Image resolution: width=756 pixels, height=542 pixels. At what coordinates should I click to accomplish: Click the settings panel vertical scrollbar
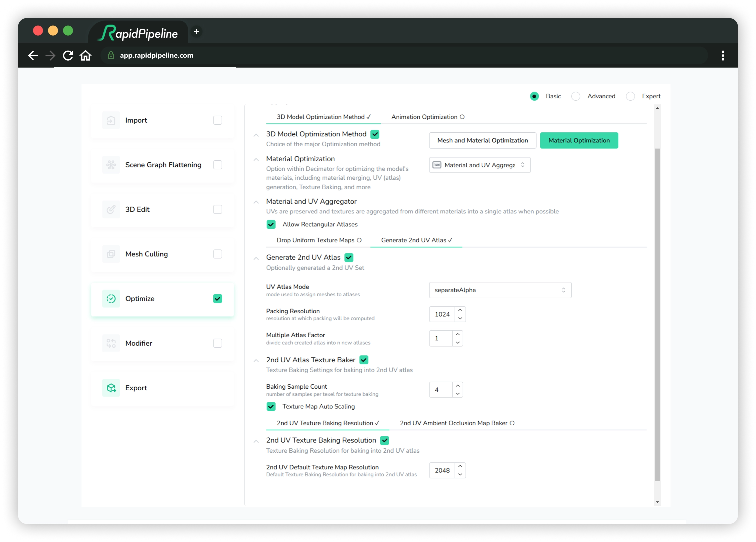pos(657,315)
